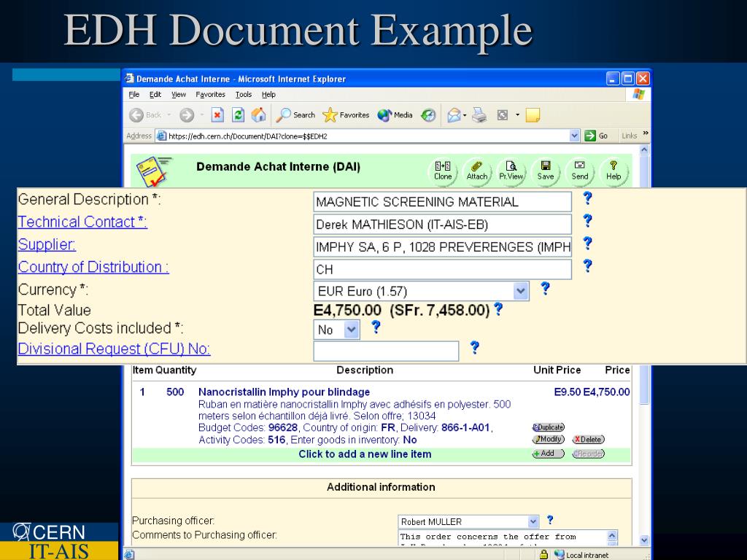Click the Mail envelope toolbar icon

pyautogui.click(x=454, y=114)
